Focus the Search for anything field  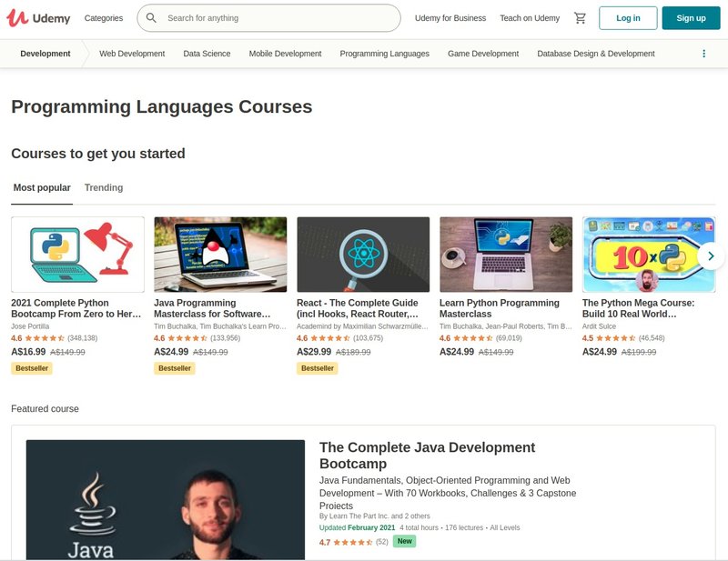click(x=268, y=18)
